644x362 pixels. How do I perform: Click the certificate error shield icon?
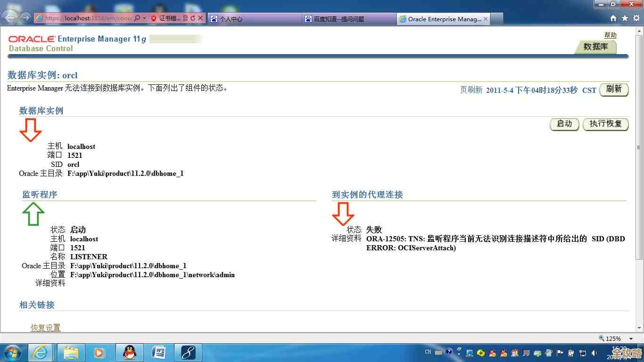[154, 19]
